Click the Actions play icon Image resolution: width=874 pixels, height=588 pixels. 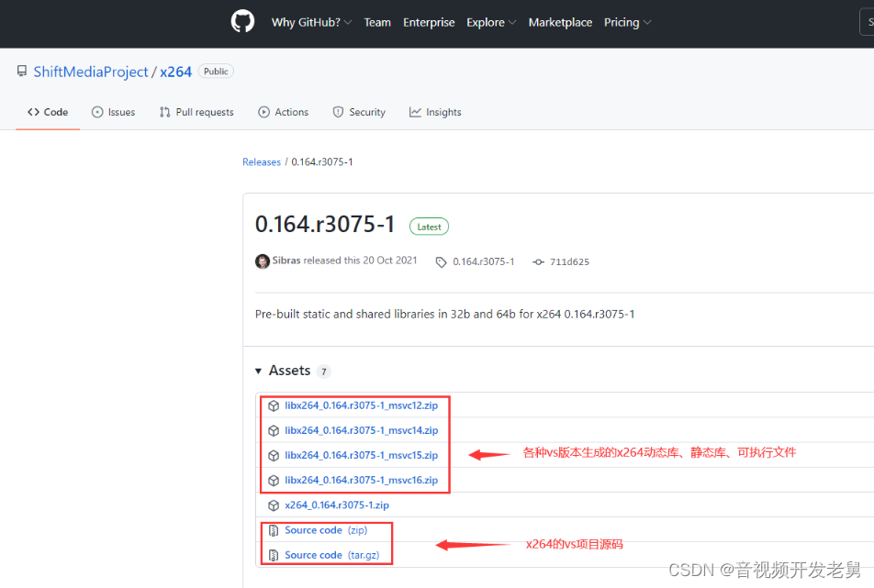263,112
